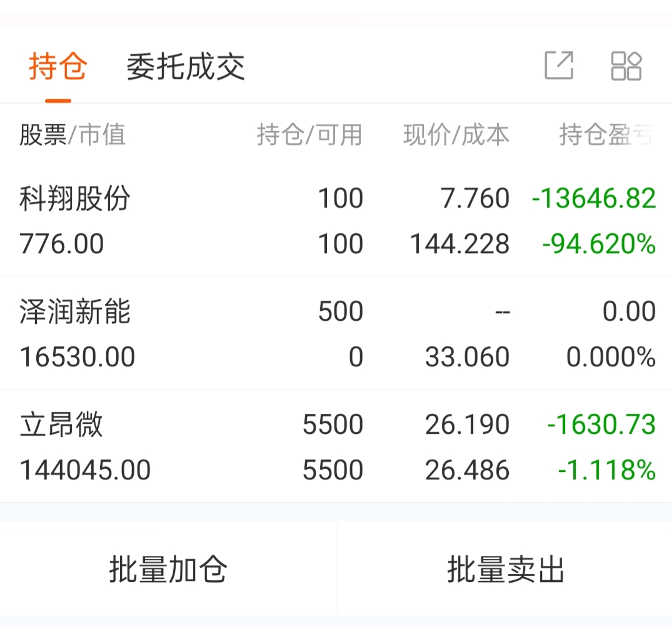Image resolution: width=672 pixels, height=627 pixels.
Task: Click 立昂微 market value 144045.00
Action: [x=85, y=471]
